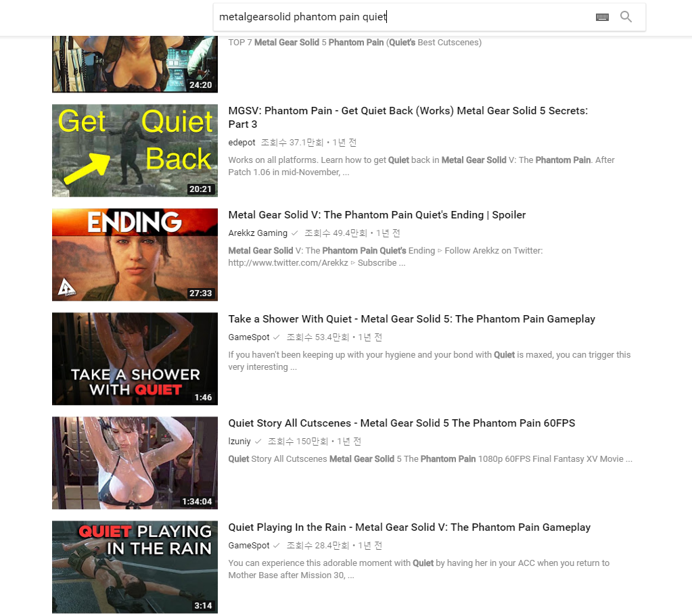Viewport: 692px width, 616px height.
Task: Open the virtual keyboard icon in search bar
Action: [x=602, y=17]
